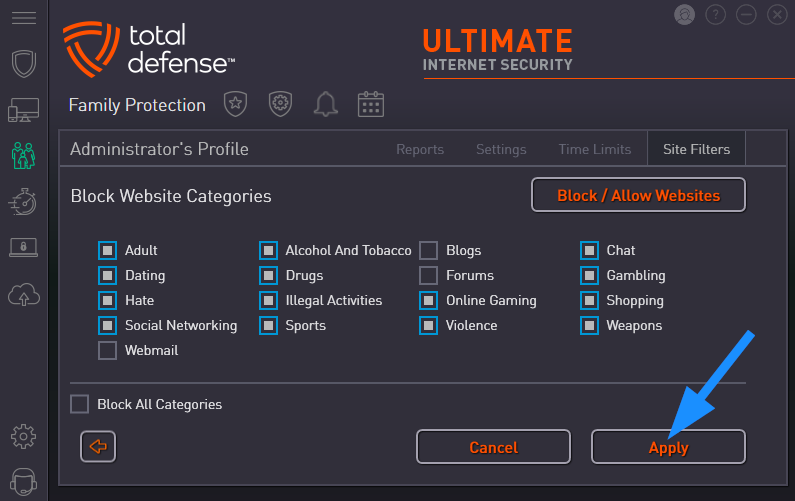Viewport: 795px width, 501px height.
Task: Apply the site filter changes
Action: click(x=668, y=447)
